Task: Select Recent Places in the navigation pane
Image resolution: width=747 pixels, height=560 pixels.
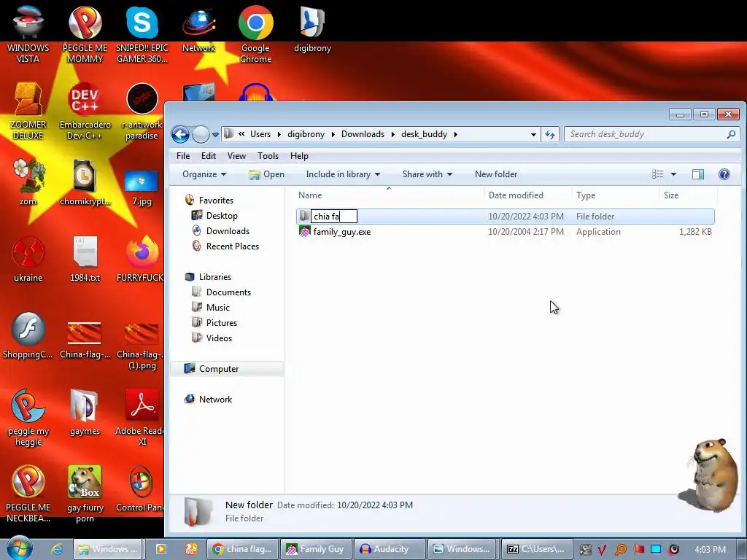Action: click(233, 246)
